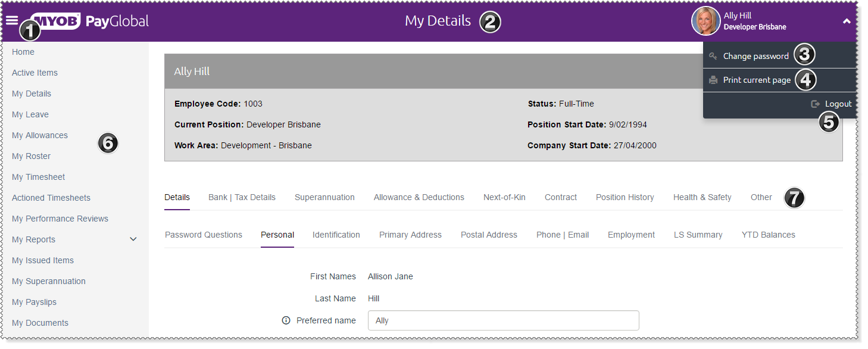
Task: Select Change password from user menu
Action: coord(755,56)
